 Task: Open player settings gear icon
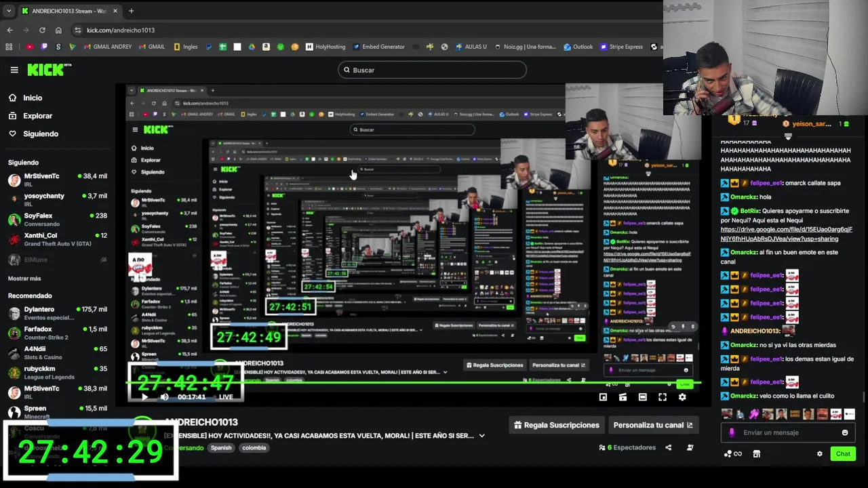(682, 397)
